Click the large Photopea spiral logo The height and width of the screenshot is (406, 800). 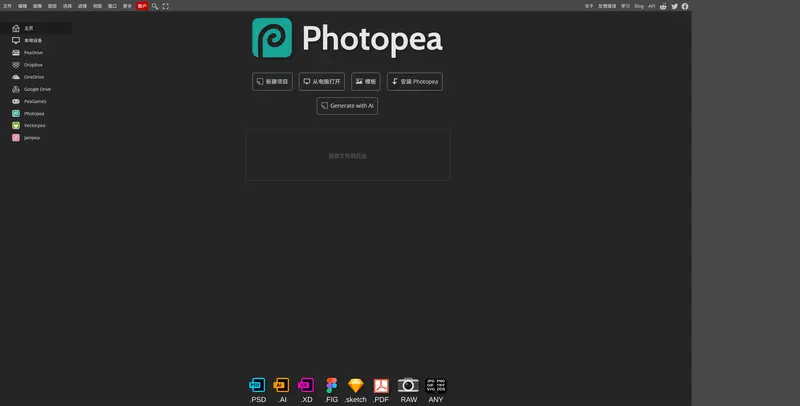[x=272, y=38]
